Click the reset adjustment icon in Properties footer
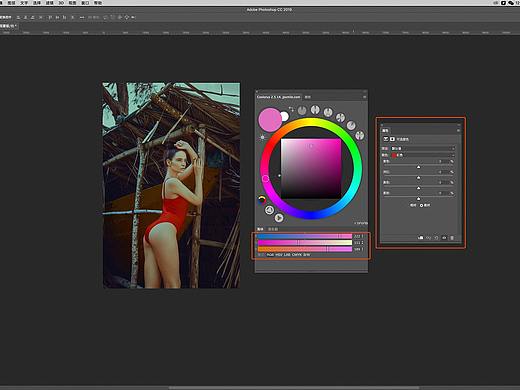520x390 pixels. (436, 238)
